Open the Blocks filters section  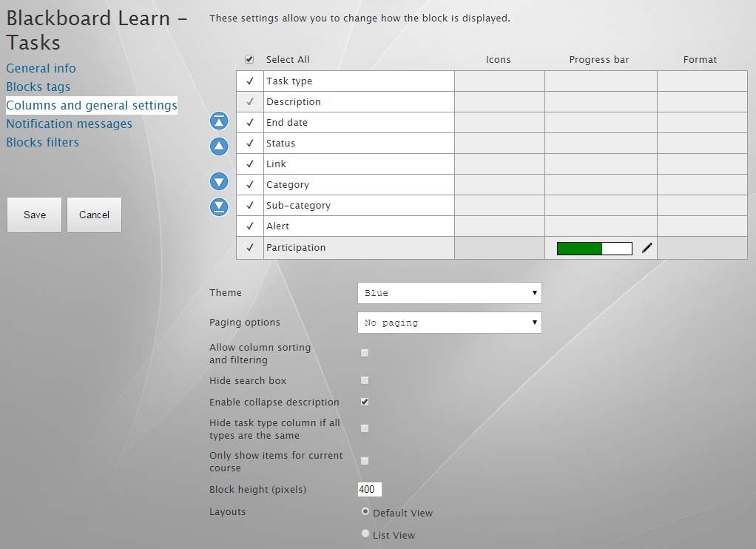[42, 142]
